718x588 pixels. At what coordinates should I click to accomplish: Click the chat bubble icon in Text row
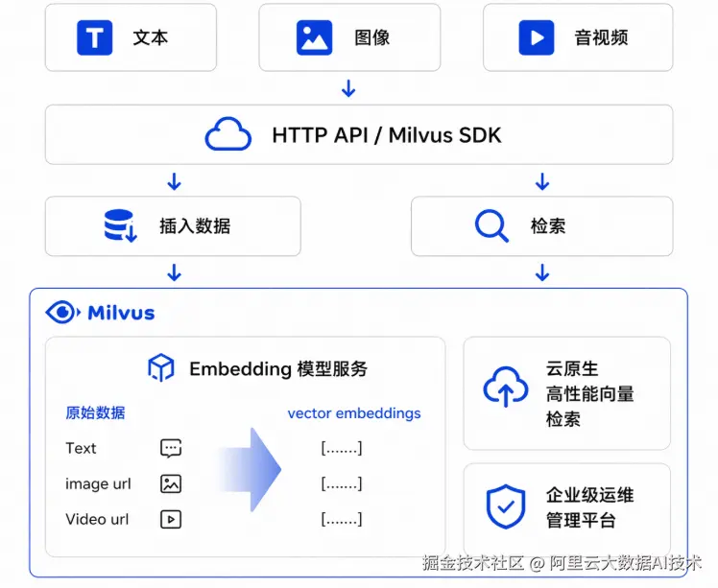click(171, 449)
